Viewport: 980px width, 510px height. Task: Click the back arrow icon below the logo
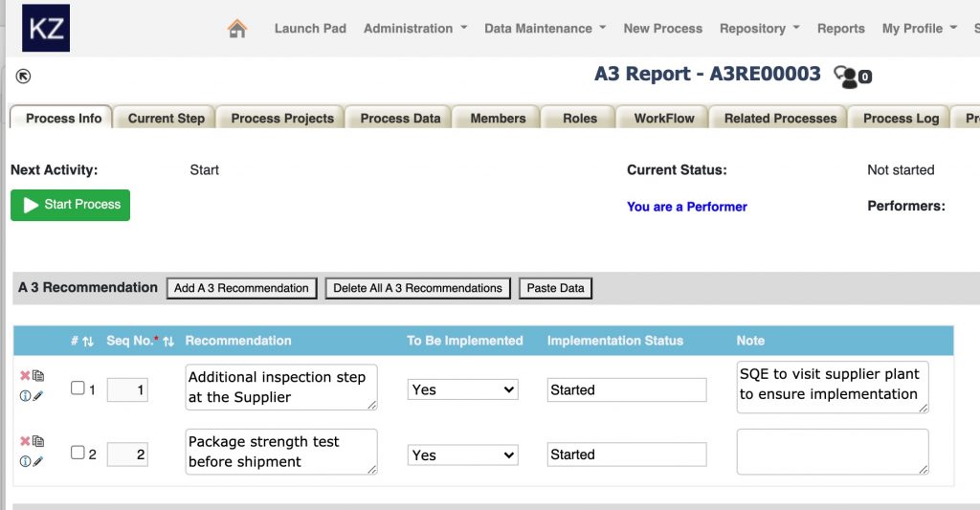click(x=24, y=77)
